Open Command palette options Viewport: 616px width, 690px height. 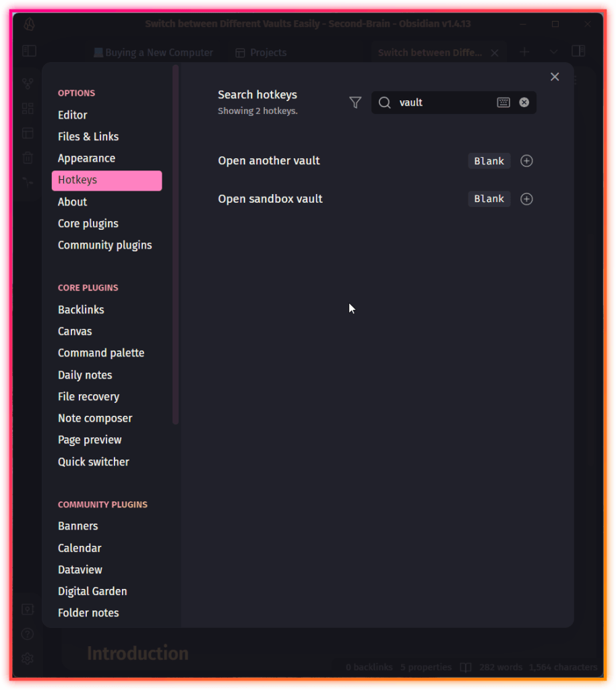click(x=101, y=353)
